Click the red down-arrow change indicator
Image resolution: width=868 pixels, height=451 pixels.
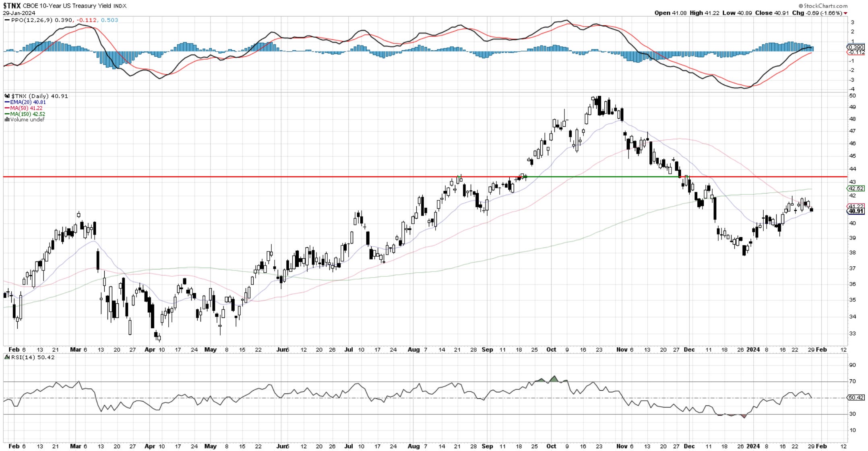point(845,13)
